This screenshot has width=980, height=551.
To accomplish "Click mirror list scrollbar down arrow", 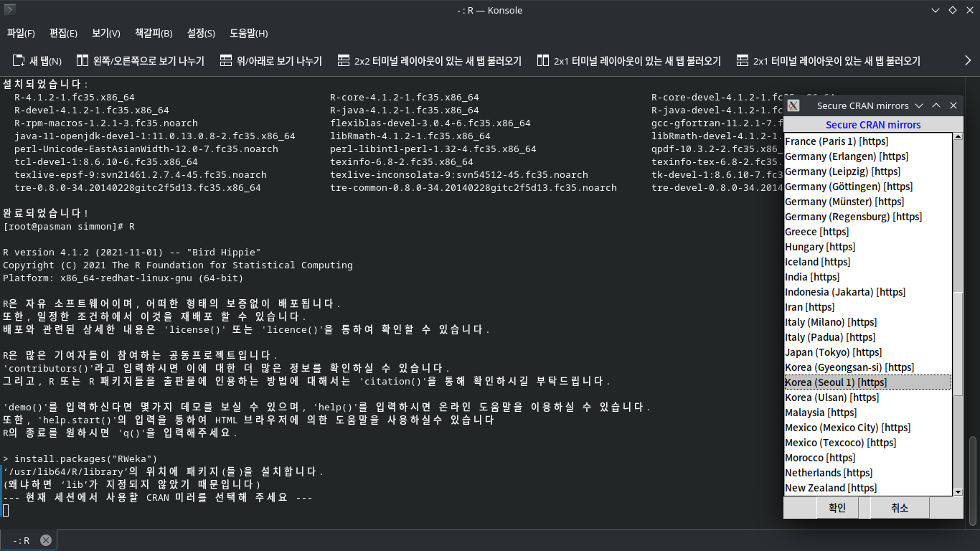I will point(958,491).
